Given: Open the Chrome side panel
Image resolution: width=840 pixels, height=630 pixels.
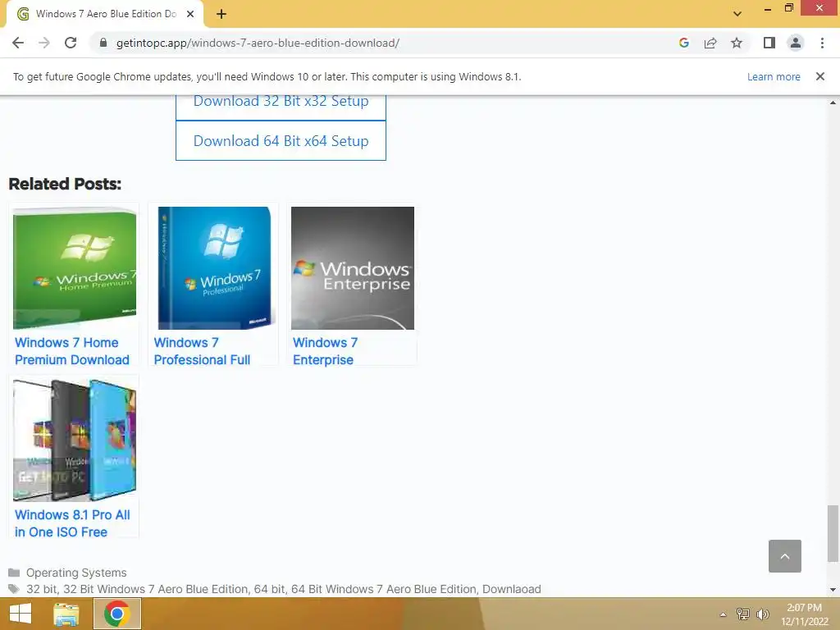Looking at the screenshot, I should pos(769,43).
